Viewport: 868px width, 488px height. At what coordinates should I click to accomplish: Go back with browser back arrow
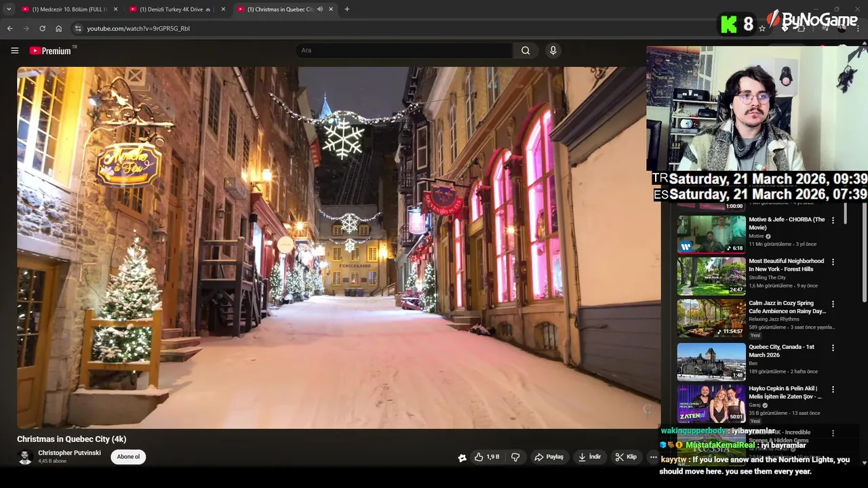point(10,28)
